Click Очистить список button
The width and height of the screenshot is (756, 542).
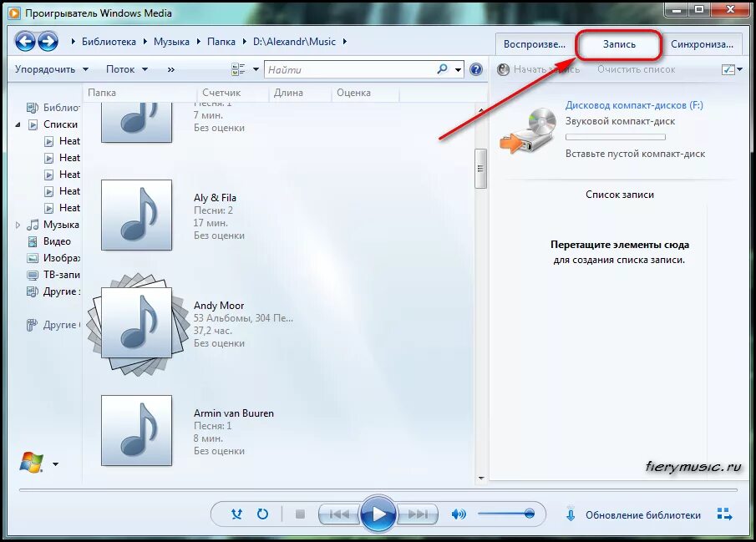pyautogui.click(x=636, y=69)
